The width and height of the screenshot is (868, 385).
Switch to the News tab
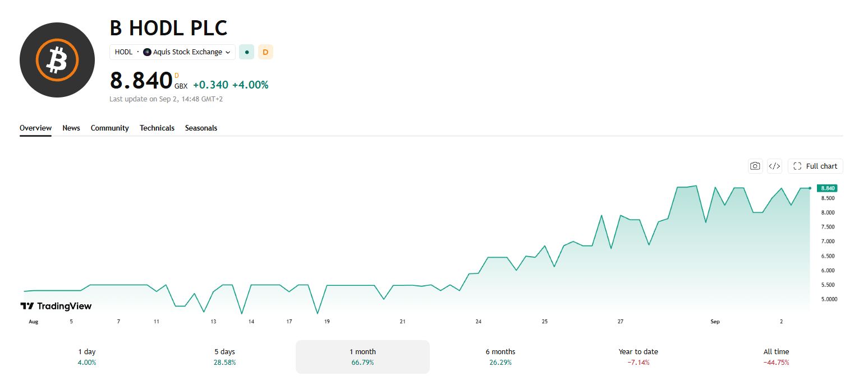(71, 128)
